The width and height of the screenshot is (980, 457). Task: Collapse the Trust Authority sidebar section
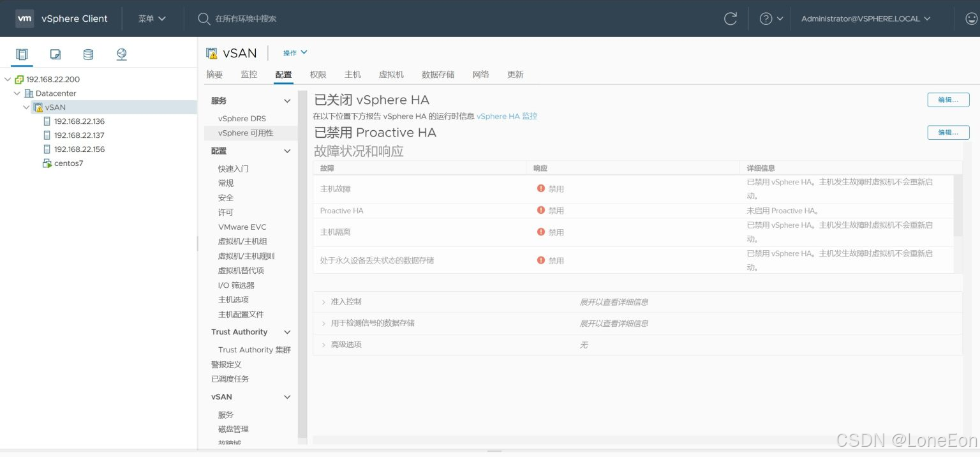click(287, 332)
